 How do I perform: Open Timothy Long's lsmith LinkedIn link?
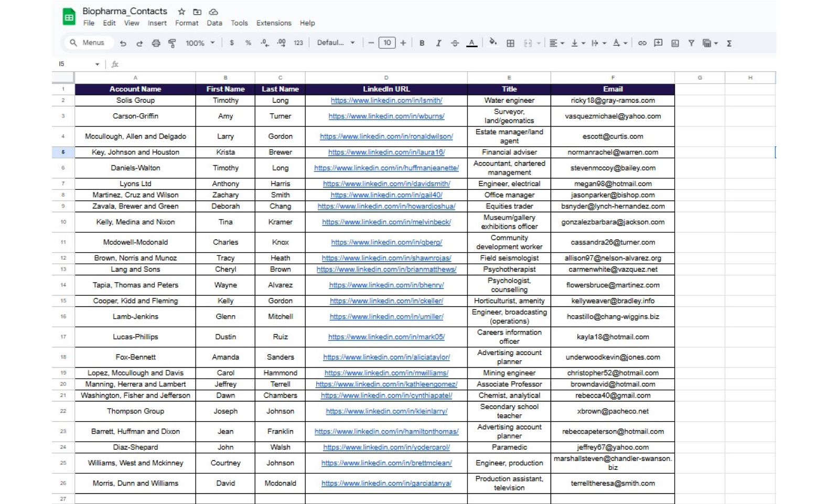pyautogui.click(x=386, y=100)
